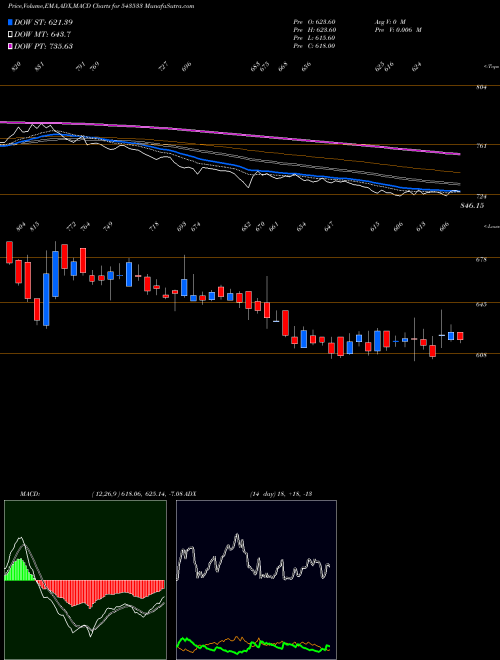
Task: Click the magenta DOW PT legend swatch
Action: pos(10,46)
